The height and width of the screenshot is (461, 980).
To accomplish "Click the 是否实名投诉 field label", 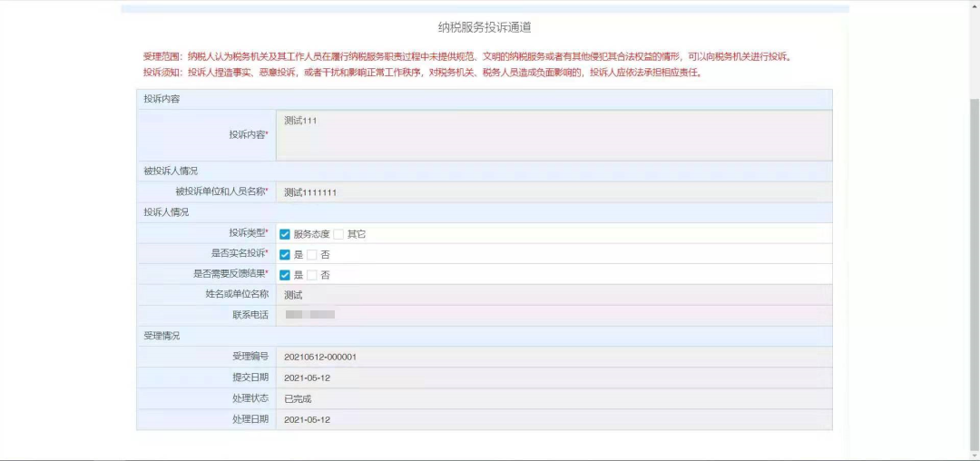I will pos(240,253).
